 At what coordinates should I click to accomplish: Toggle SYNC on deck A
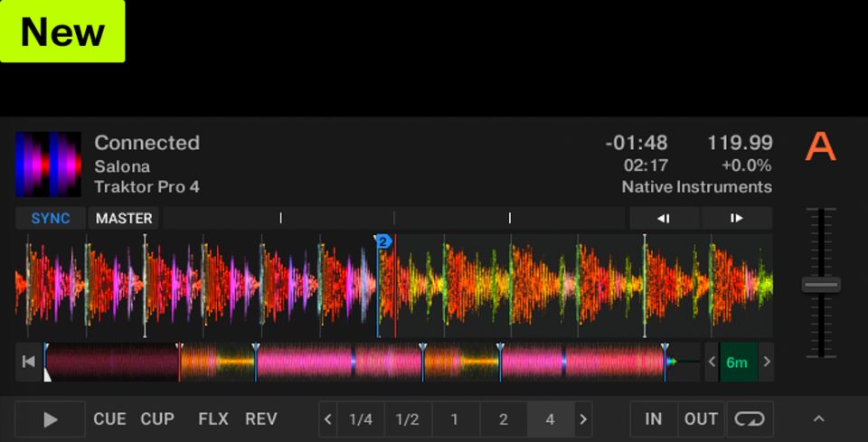51,218
